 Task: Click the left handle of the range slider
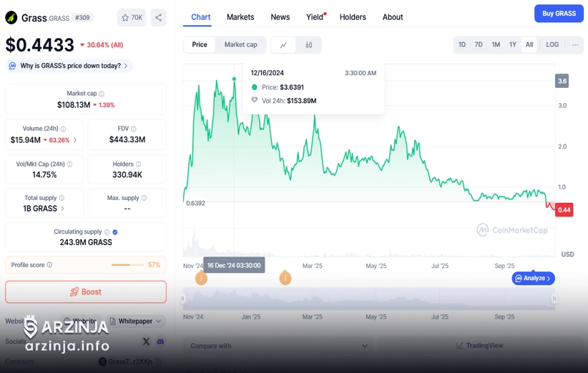183,299
